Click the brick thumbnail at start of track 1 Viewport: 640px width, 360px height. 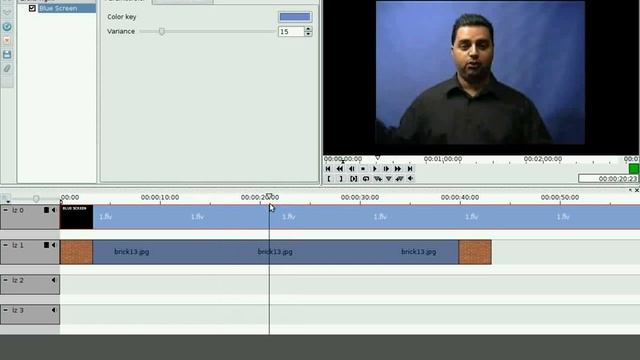click(77, 252)
